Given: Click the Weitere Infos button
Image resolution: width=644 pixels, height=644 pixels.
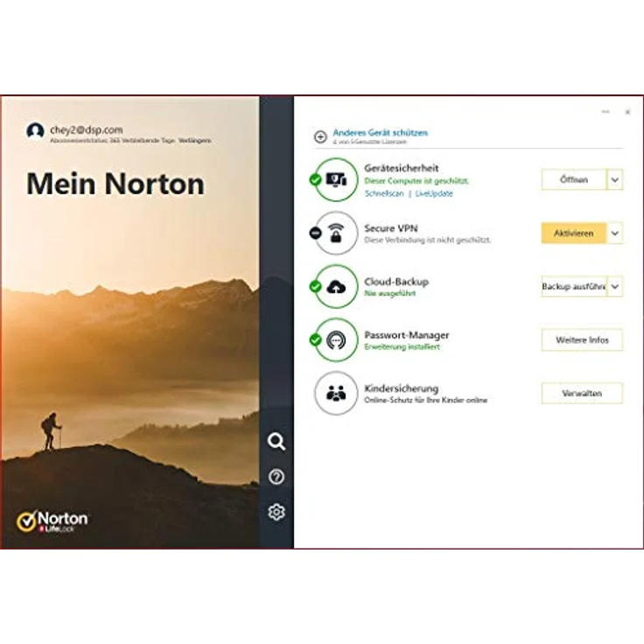Looking at the screenshot, I should (582, 339).
